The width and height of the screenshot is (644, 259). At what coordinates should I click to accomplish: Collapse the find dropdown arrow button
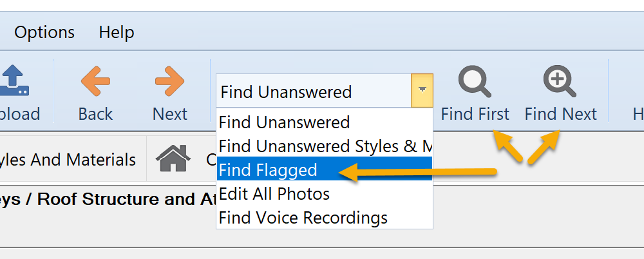[422, 90]
